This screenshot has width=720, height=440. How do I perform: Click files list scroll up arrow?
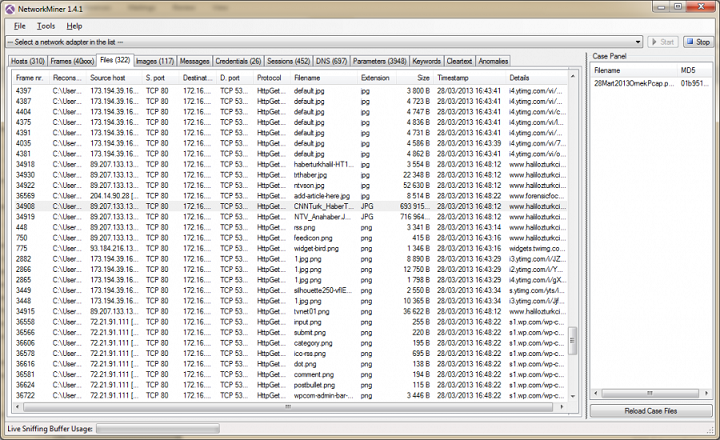click(x=573, y=76)
